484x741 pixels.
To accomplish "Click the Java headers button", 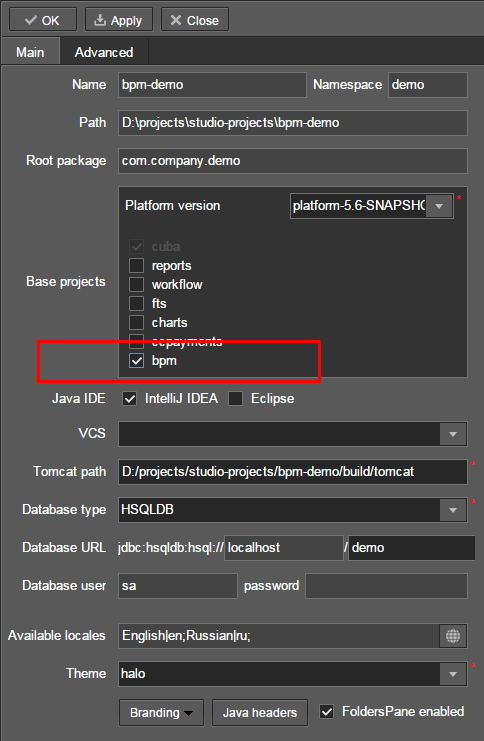I will click(259, 713).
